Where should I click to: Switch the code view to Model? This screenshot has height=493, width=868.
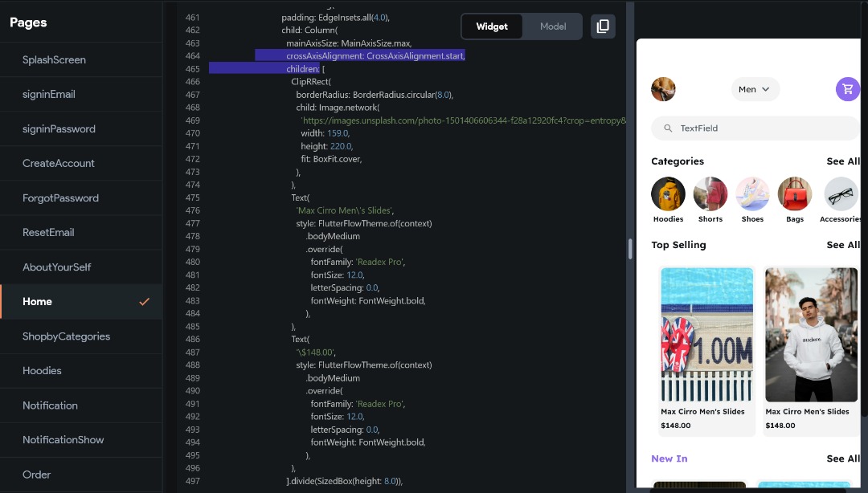click(552, 26)
